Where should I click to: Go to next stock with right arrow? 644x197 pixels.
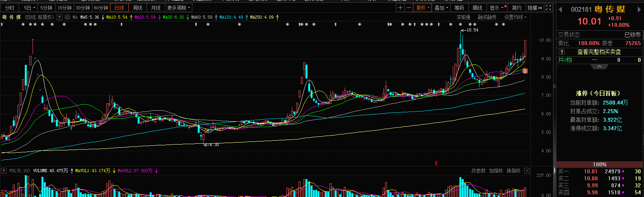tap(639, 10)
